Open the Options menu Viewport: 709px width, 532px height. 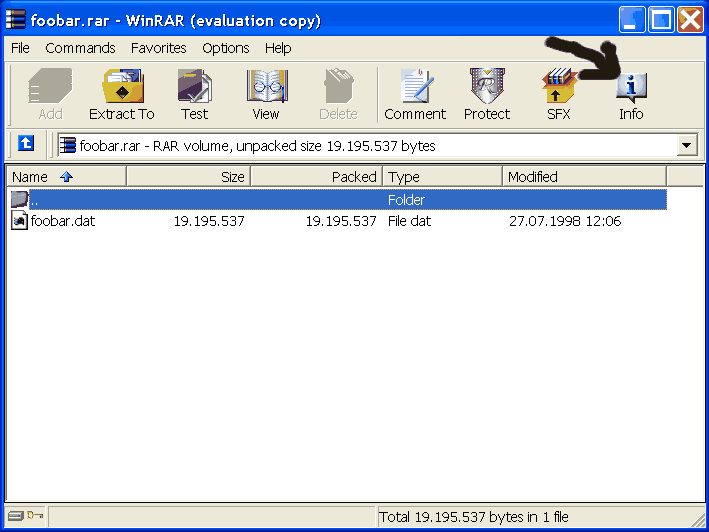pyautogui.click(x=226, y=48)
